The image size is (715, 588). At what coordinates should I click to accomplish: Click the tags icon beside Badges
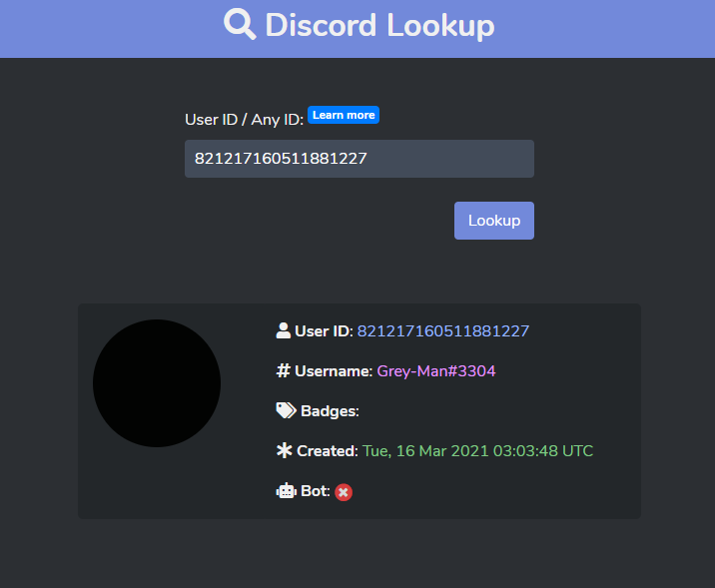pos(286,410)
